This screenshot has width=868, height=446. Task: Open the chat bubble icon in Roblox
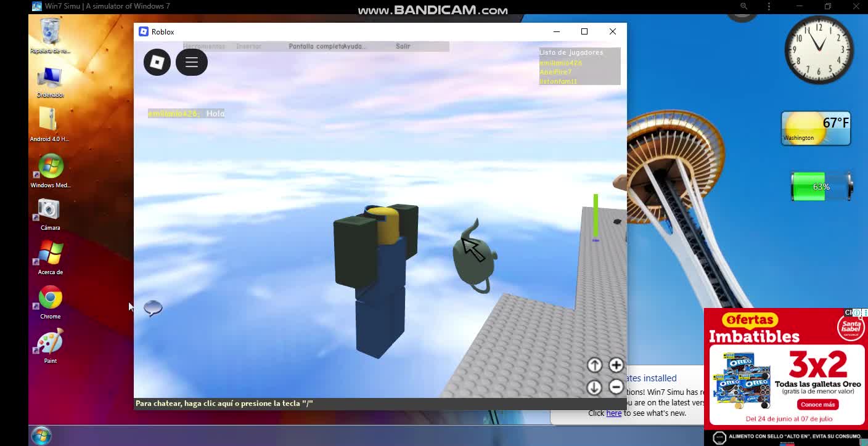pos(153,308)
